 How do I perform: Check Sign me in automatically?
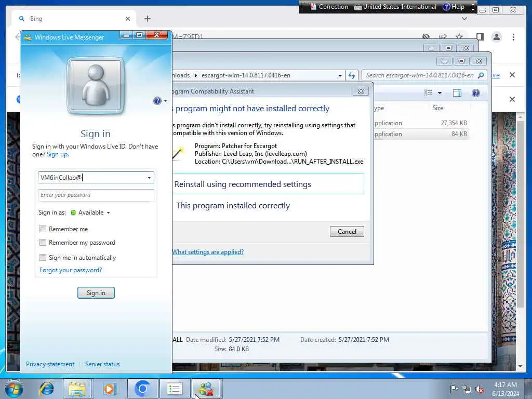[x=43, y=258]
